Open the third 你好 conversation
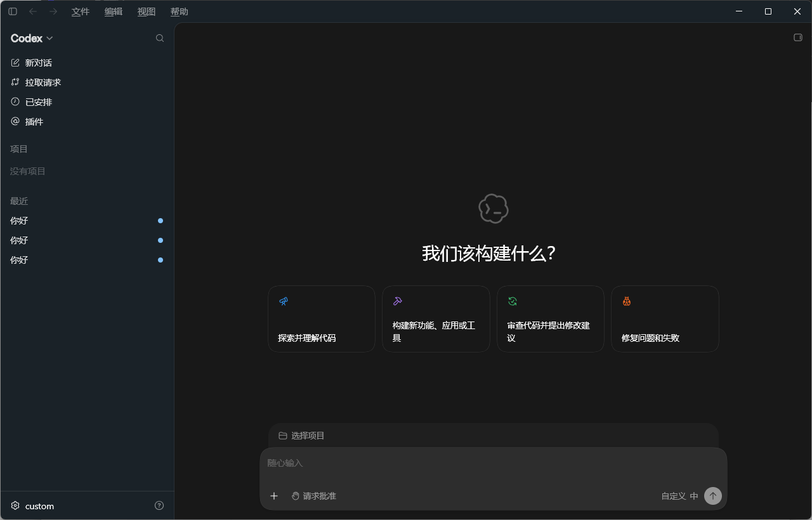Screen dimensions: 812x520 (87, 260)
